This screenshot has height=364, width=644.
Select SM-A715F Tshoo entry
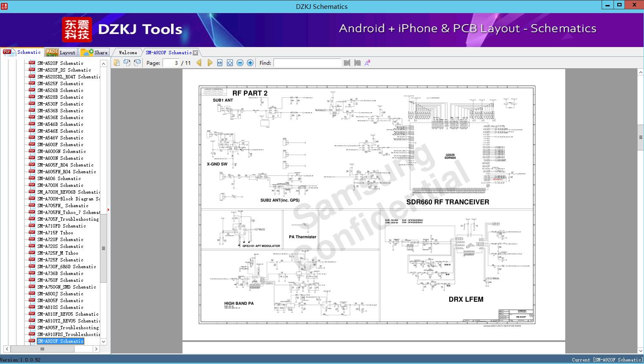pyautogui.click(x=55, y=233)
